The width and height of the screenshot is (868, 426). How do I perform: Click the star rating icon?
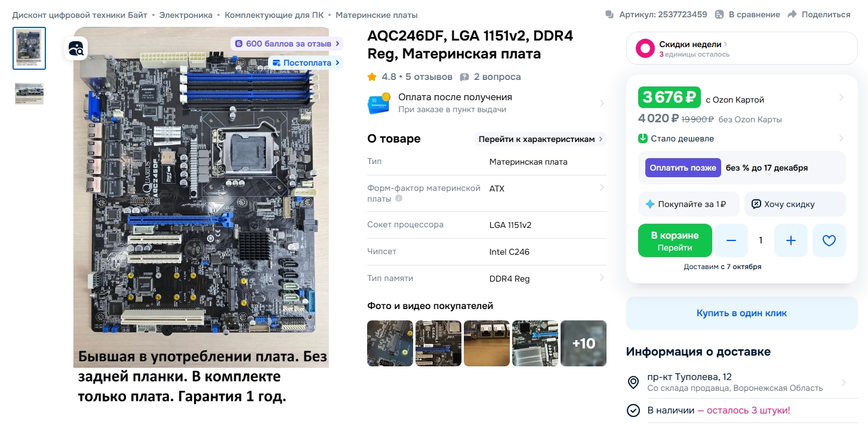pyautogui.click(x=372, y=77)
